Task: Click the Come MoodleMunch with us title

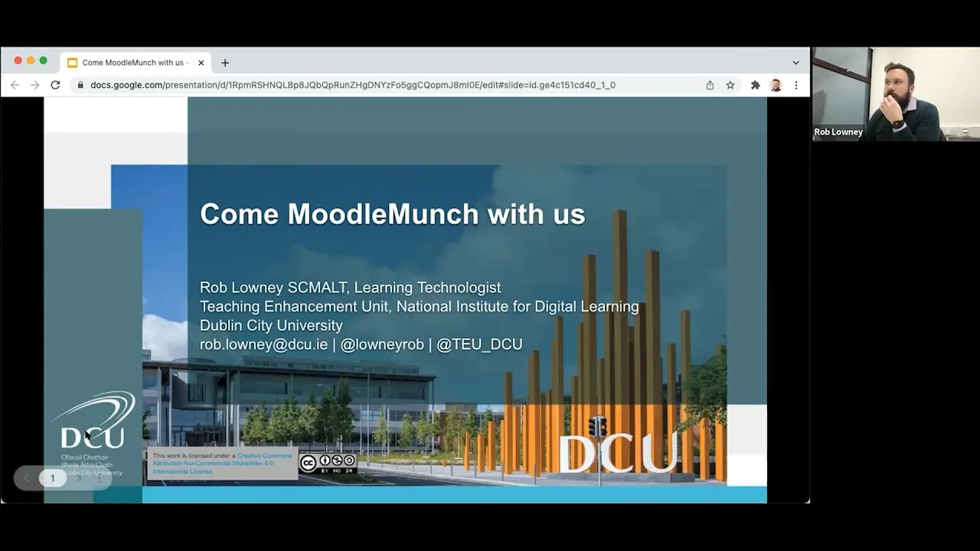Action: (x=392, y=214)
